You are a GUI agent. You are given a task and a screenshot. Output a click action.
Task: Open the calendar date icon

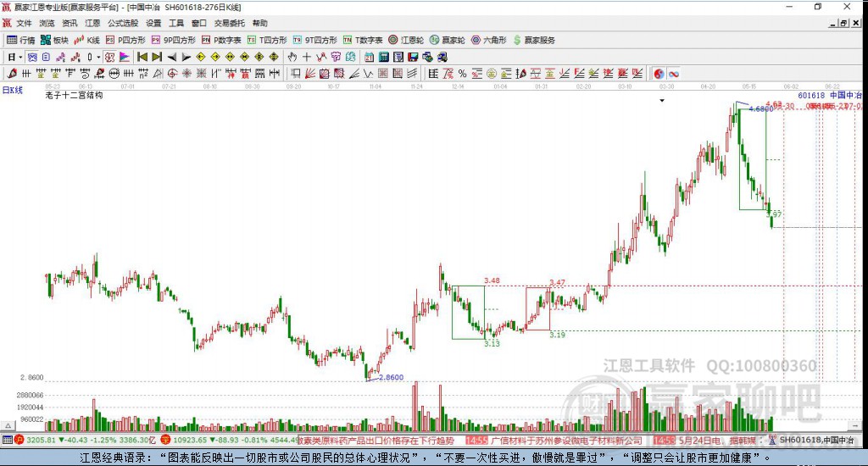coord(369,57)
